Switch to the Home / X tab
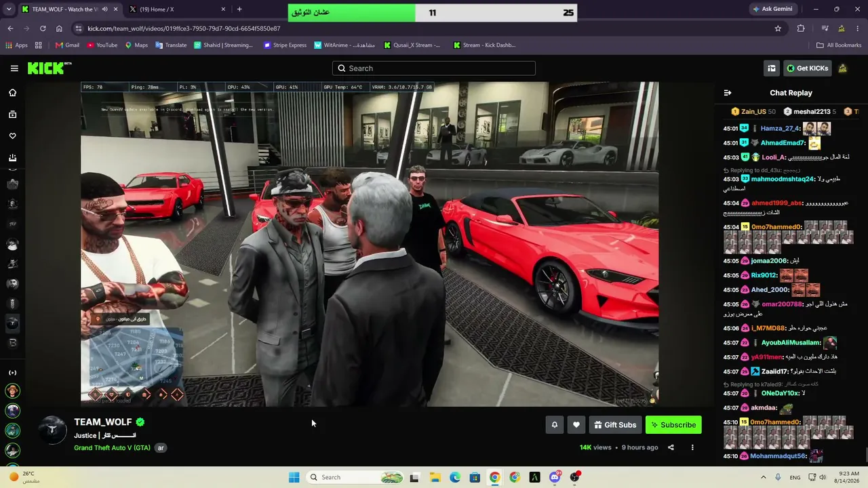Image resolution: width=868 pixels, height=488 pixels. (178, 9)
